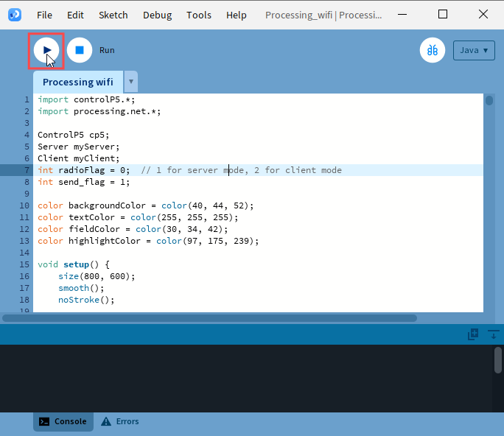Click the backgroundColor declaration line
This screenshot has height=436, width=504.
click(146, 205)
